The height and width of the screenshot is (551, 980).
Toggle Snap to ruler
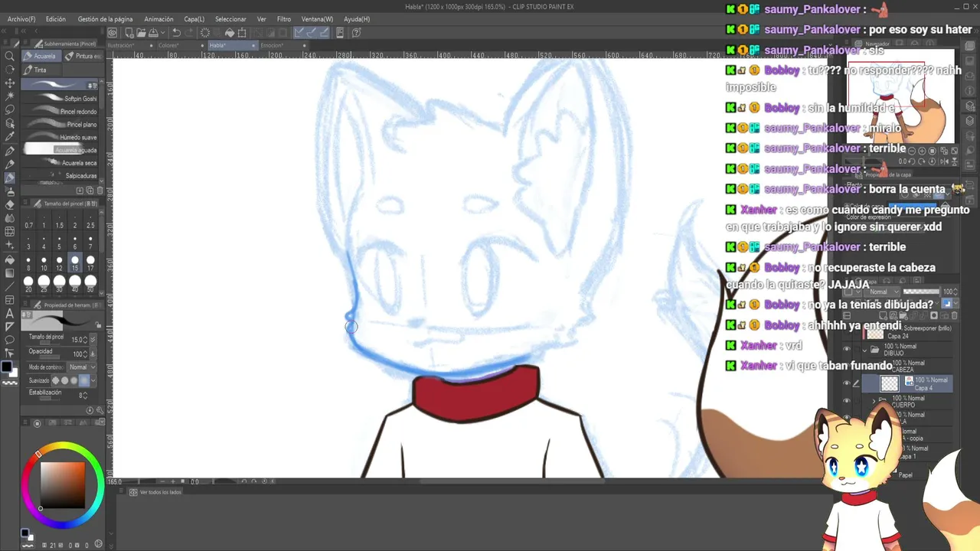point(299,33)
